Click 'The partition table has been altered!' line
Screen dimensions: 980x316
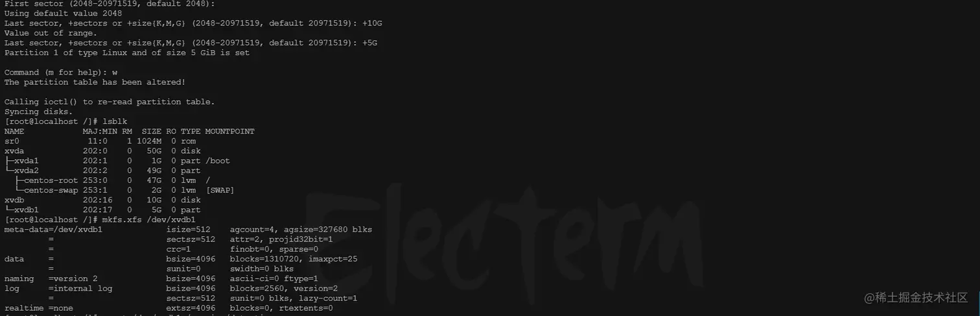[x=95, y=82]
